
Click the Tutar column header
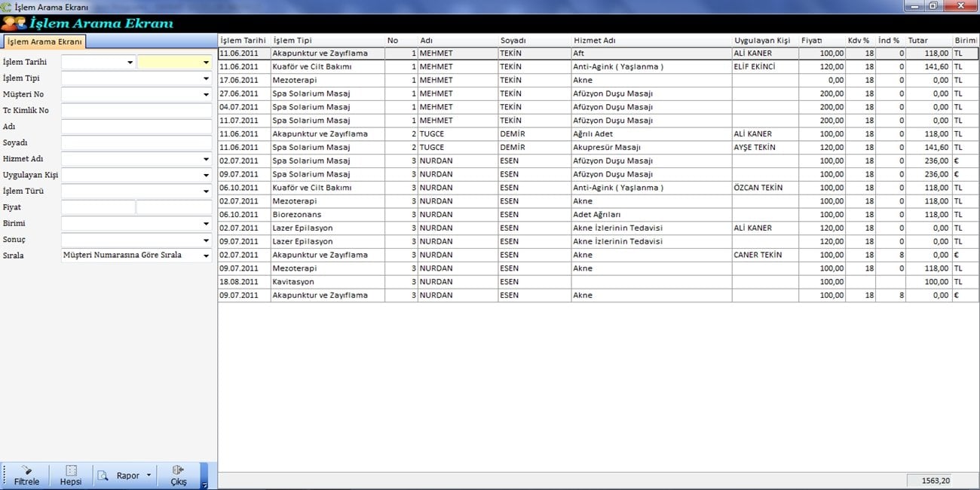928,41
